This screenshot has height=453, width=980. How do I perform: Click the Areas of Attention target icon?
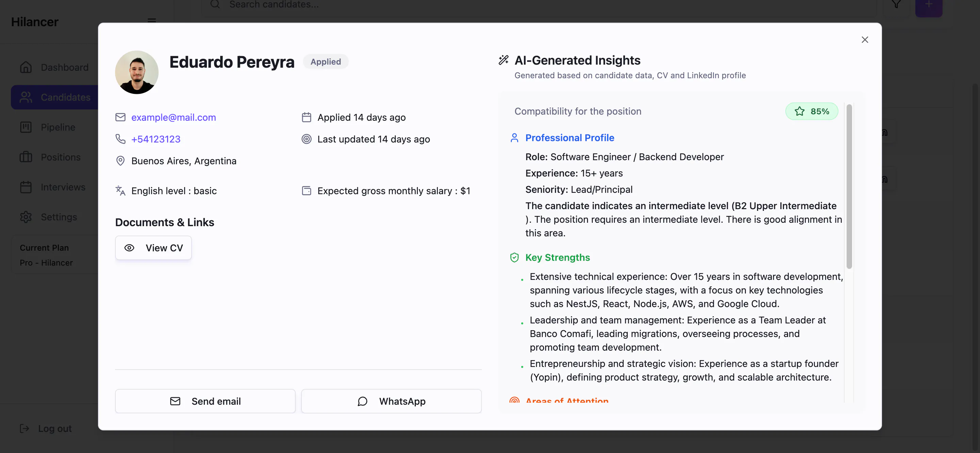514,400
